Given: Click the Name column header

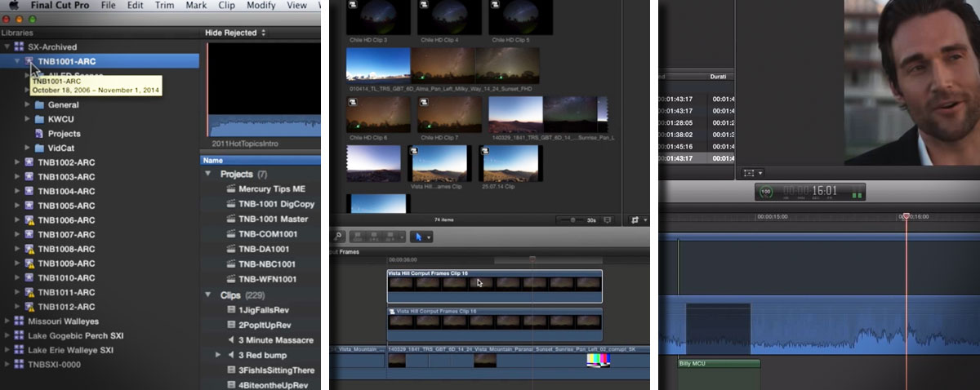Looking at the screenshot, I should [x=212, y=161].
